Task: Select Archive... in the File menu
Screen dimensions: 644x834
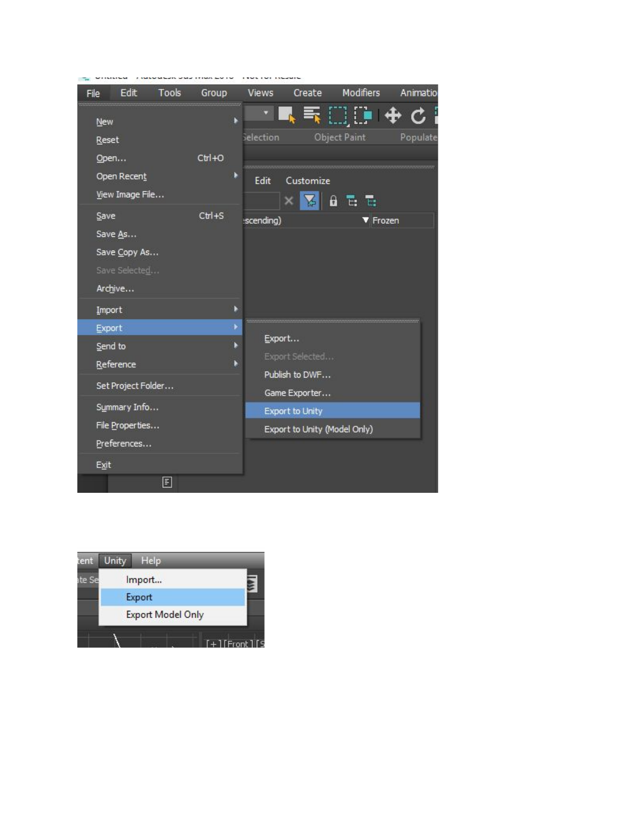Action: [160, 289]
